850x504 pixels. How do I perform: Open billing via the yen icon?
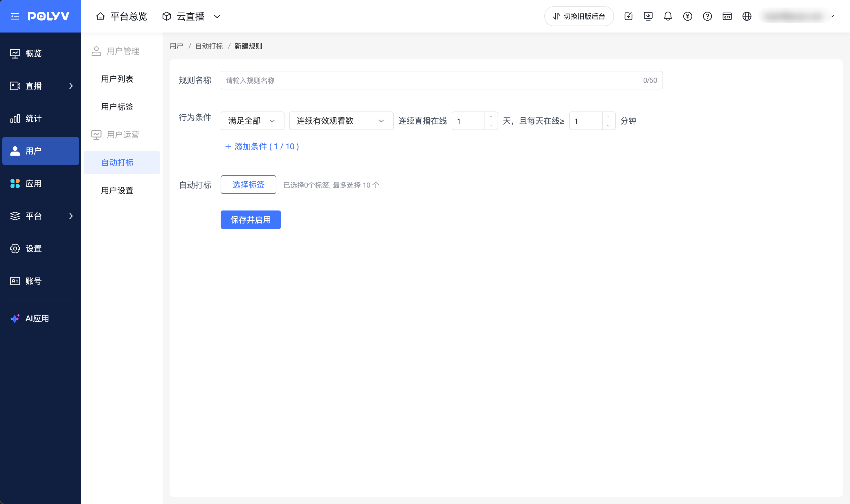click(687, 16)
